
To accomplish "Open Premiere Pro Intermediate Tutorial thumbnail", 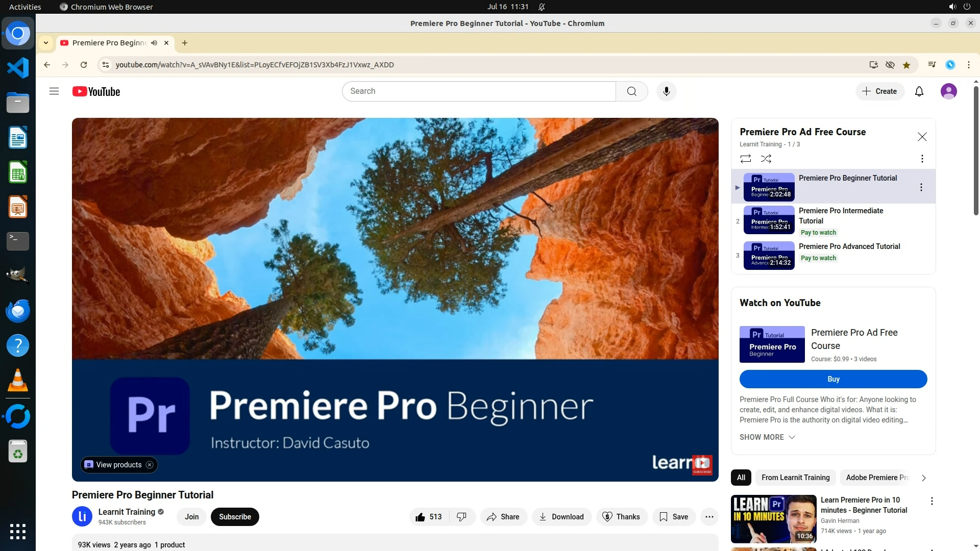I will 769,220.
